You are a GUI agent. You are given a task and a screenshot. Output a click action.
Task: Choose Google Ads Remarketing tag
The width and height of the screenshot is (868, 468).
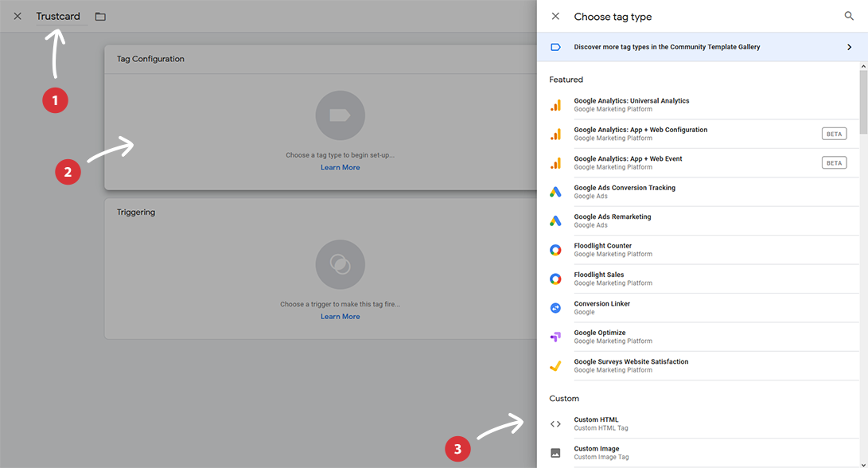[x=698, y=220]
